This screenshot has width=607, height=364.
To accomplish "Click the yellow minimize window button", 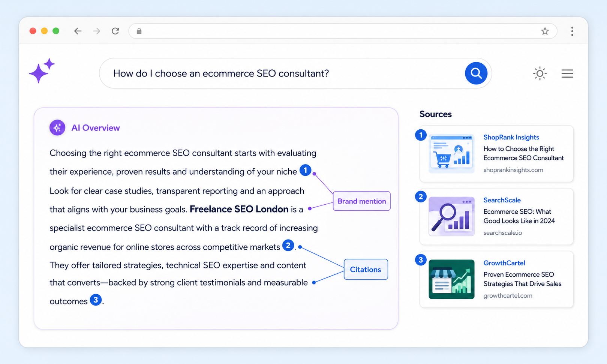I will [x=44, y=31].
